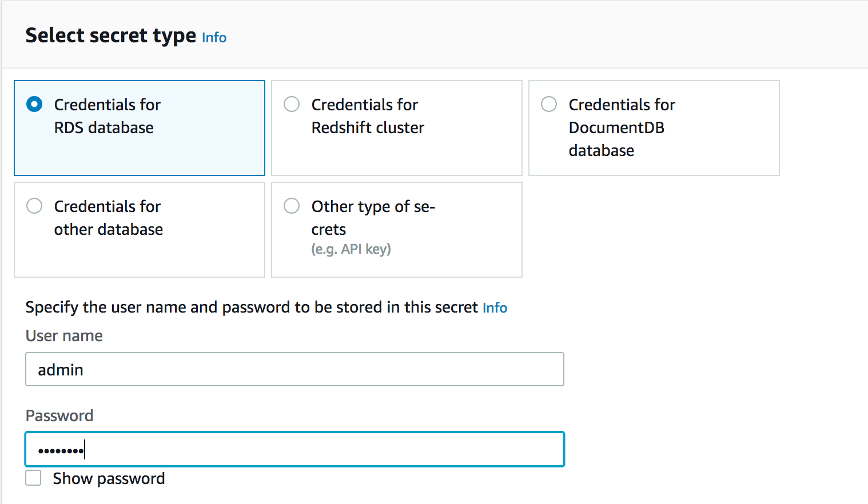
Task: Click the 'User name' field label
Action: [64, 335]
